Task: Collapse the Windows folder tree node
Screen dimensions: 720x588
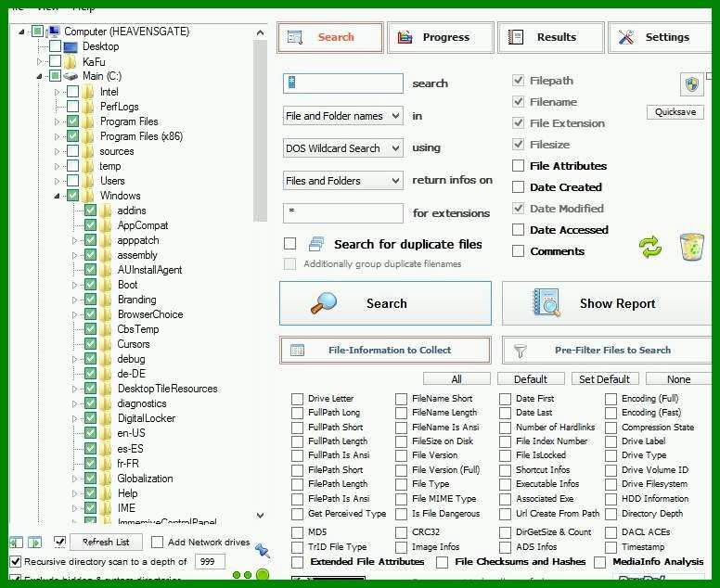Action: pos(57,196)
